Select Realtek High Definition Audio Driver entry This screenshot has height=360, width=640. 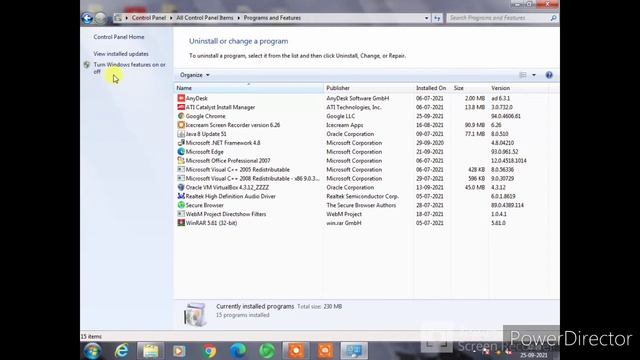pyautogui.click(x=362, y=196)
